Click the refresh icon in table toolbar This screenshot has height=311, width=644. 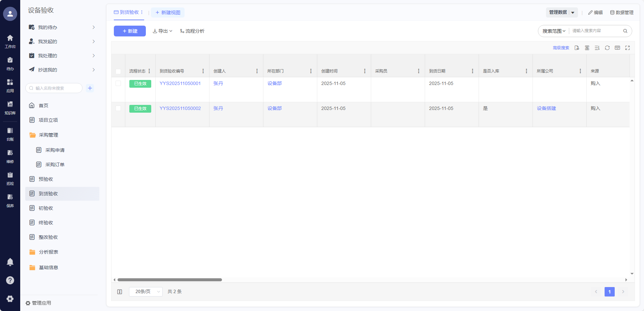(x=607, y=48)
